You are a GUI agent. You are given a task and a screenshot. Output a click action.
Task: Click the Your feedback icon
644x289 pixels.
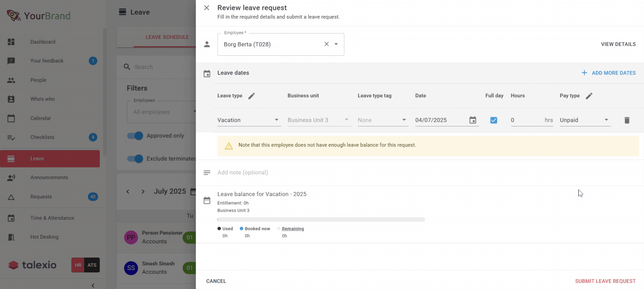click(x=11, y=61)
